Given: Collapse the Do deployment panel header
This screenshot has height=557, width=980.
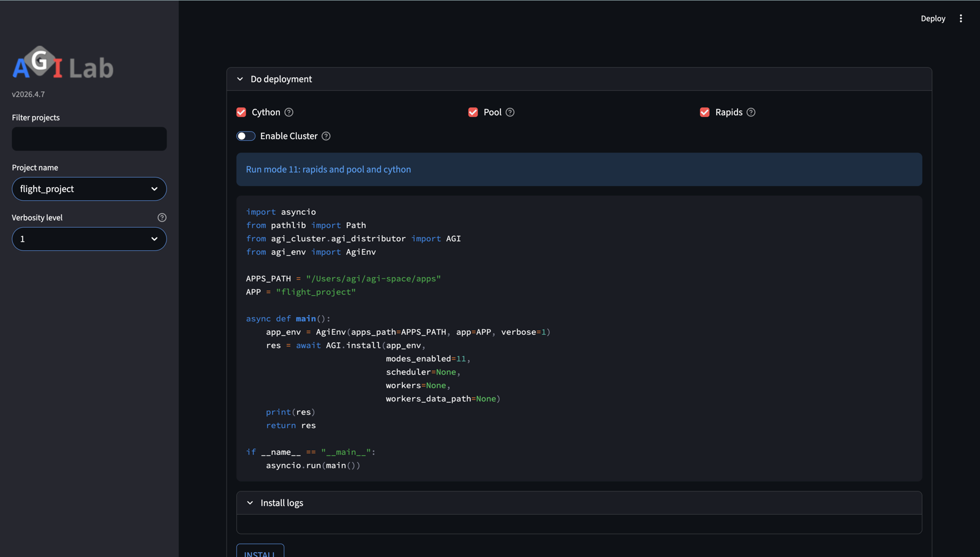Looking at the screenshot, I should click(281, 79).
